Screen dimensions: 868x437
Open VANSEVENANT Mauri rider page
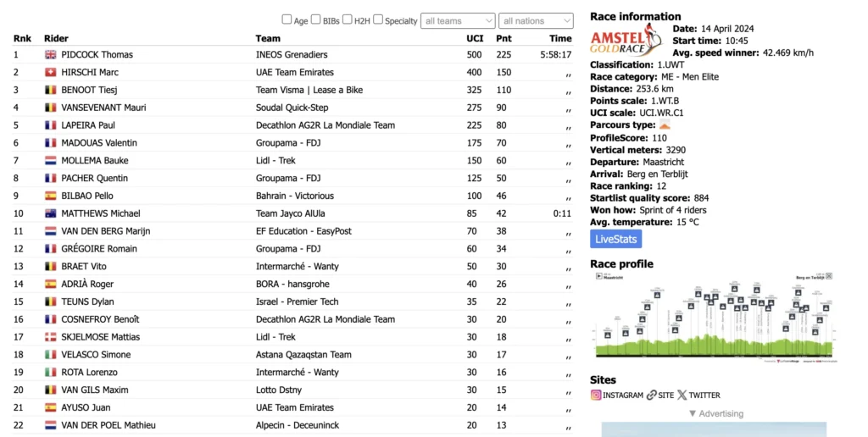[103, 108]
